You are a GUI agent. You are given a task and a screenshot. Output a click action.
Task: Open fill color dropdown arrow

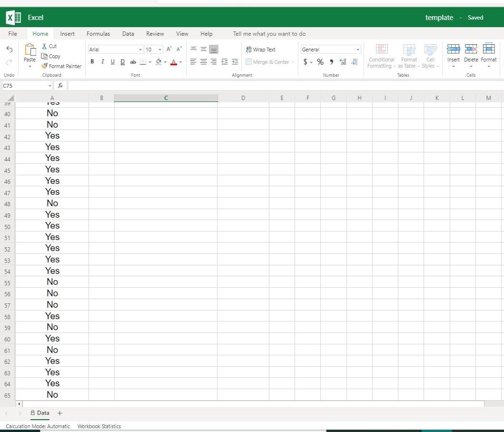click(x=165, y=62)
